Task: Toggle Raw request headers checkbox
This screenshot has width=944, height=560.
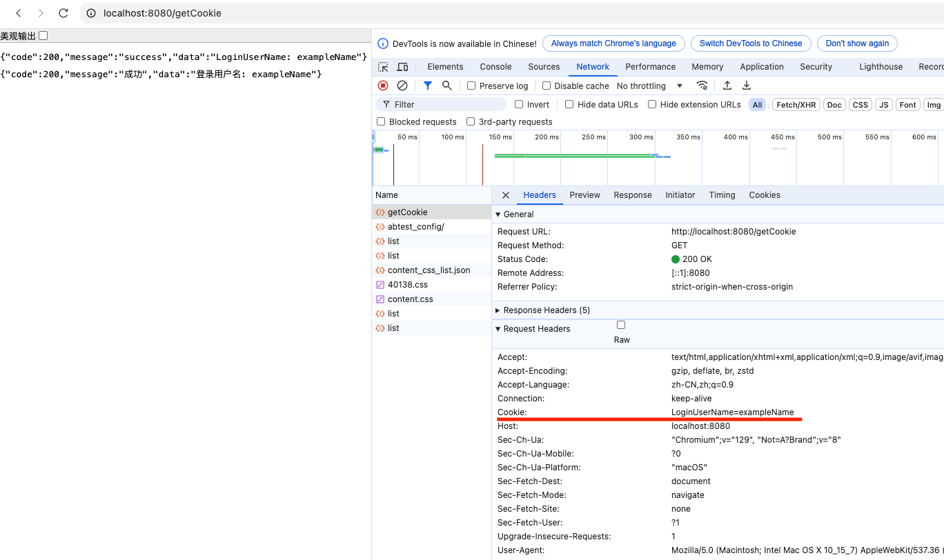Action: pyautogui.click(x=621, y=325)
